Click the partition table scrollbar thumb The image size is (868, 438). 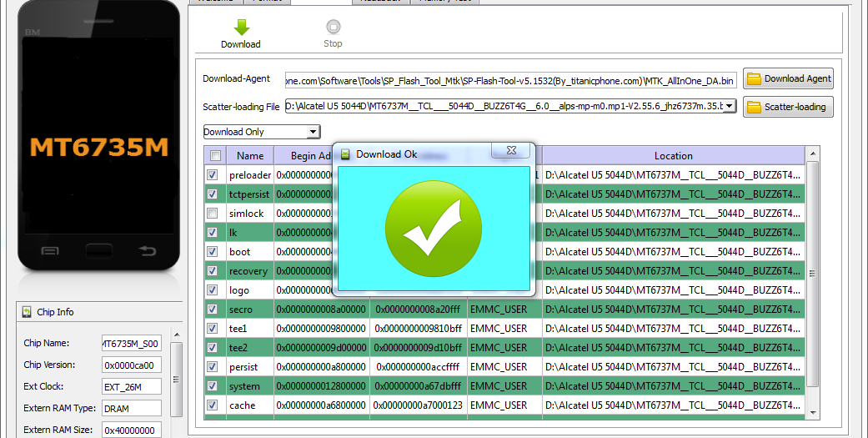tap(813, 274)
